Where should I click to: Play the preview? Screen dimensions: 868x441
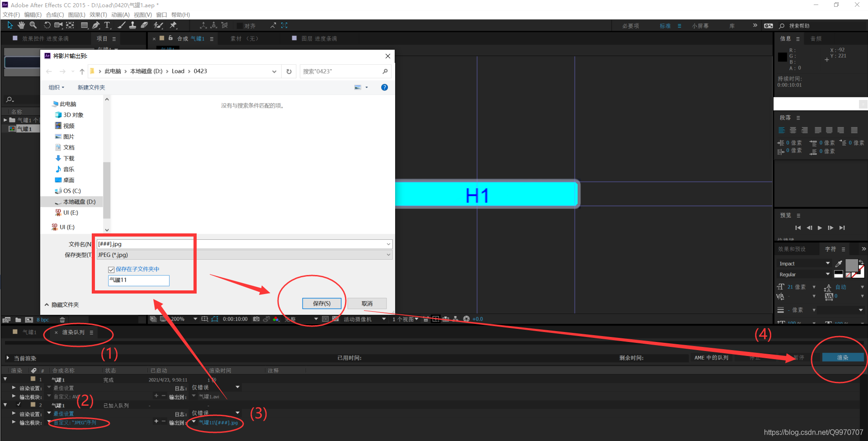tap(820, 228)
